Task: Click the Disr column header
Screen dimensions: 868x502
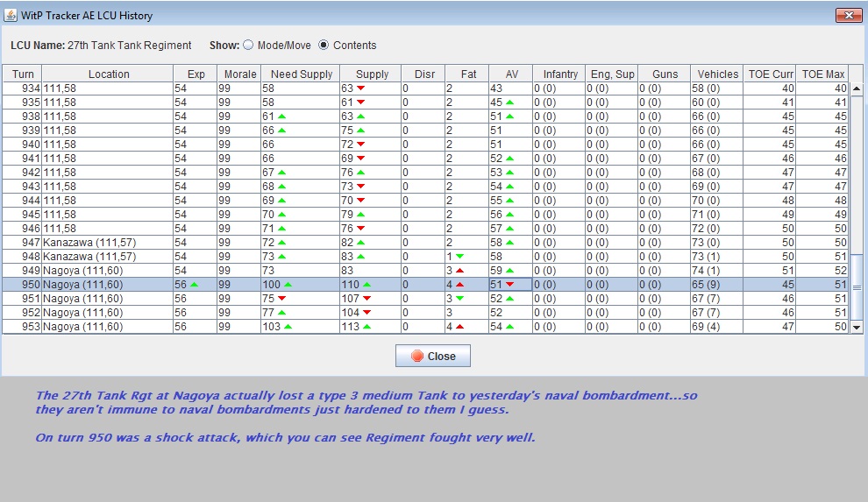Action: 423,74
